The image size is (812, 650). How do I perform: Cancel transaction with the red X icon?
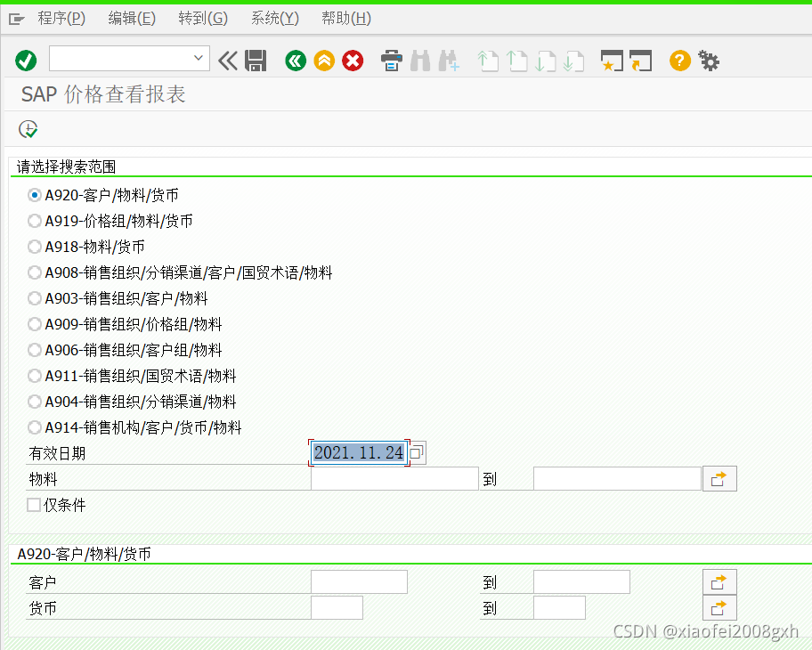(x=353, y=60)
